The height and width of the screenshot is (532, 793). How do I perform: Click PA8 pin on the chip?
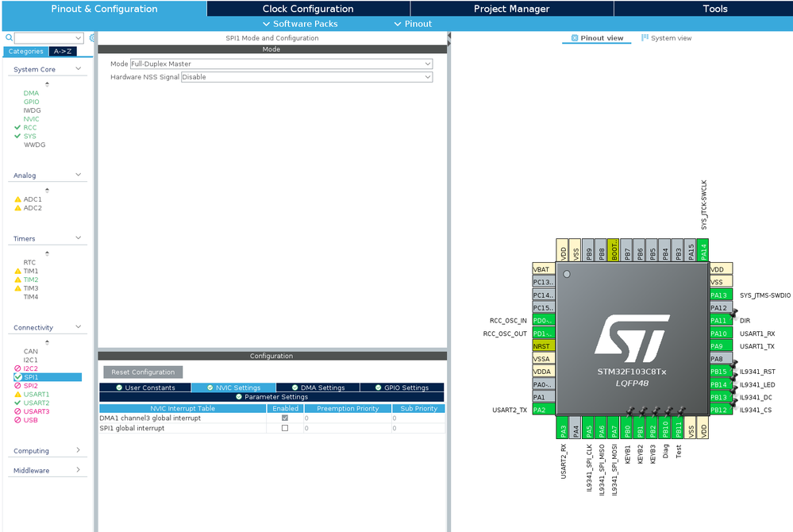(x=722, y=359)
